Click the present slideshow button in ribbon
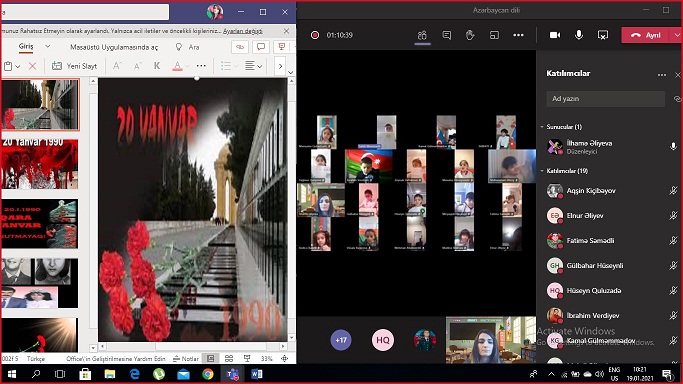This screenshot has width=683, height=384. pyautogui.click(x=282, y=47)
